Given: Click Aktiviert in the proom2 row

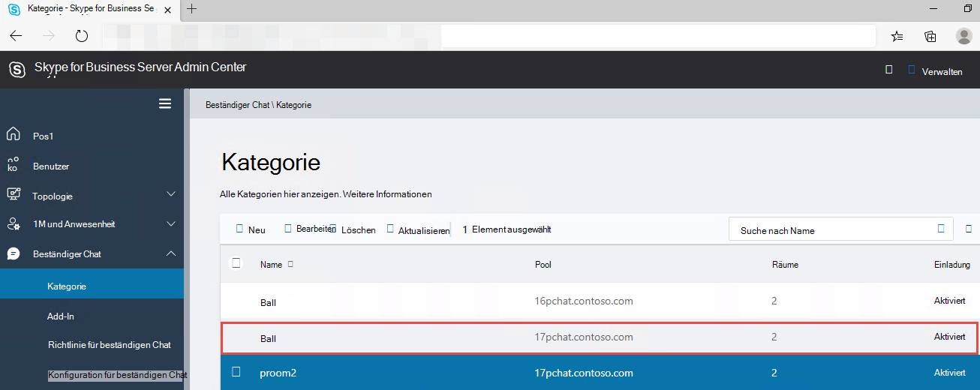Looking at the screenshot, I should tap(950, 373).
